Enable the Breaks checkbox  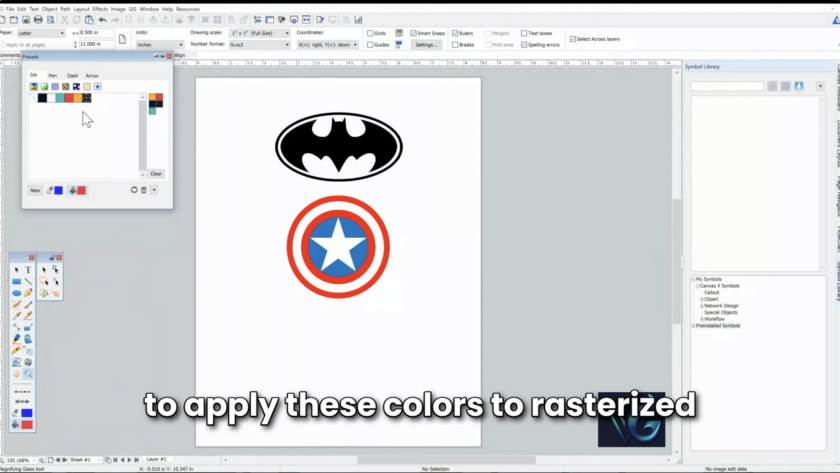click(455, 45)
